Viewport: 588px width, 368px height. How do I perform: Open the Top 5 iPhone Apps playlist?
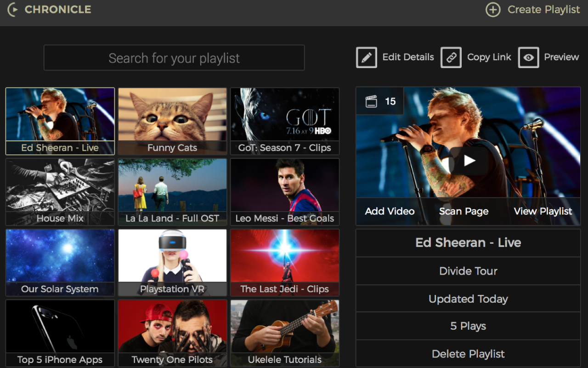point(60,333)
